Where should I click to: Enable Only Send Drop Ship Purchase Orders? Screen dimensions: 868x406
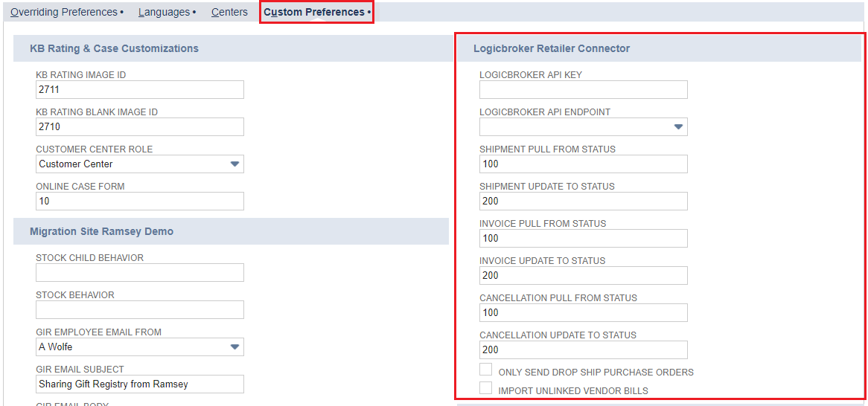pyautogui.click(x=486, y=370)
